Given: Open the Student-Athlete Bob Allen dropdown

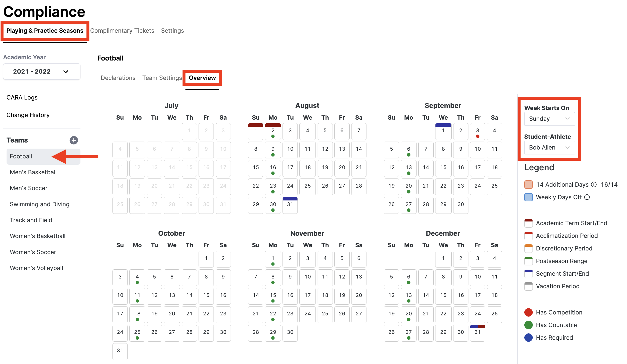Looking at the screenshot, I should [549, 147].
